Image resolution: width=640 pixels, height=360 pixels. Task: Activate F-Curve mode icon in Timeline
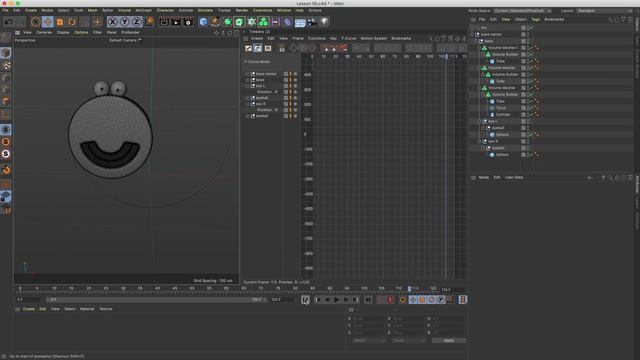[x=258, y=48]
